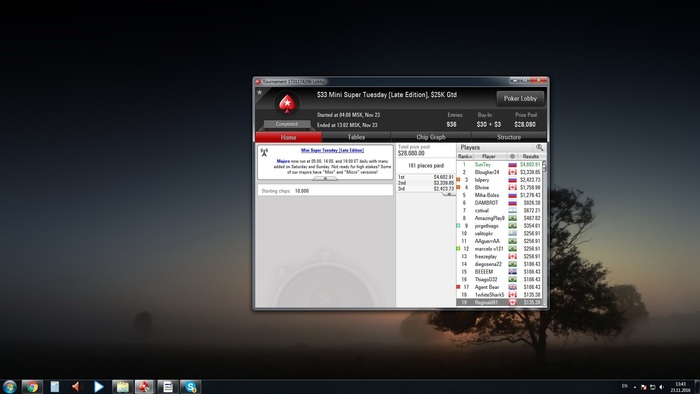The image size is (700, 394).
Task: Click the blue play arrow taskbar icon
Action: click(x=99, y=386)
